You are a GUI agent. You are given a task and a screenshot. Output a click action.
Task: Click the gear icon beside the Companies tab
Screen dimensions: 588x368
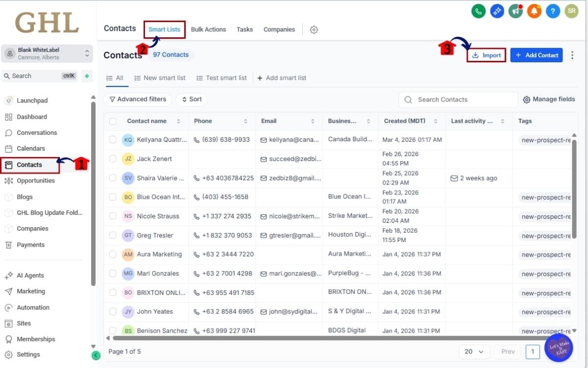314,29
